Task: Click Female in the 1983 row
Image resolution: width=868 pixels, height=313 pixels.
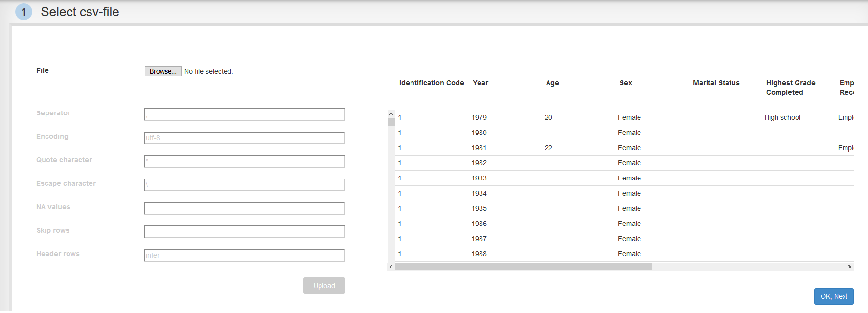Action: click(x=629, y=178)
